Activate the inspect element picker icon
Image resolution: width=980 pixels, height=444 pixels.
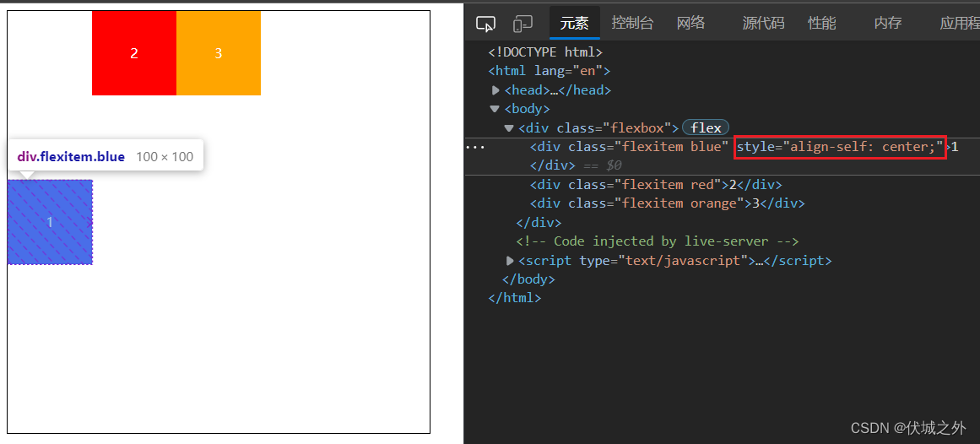[x=485, y=24]
